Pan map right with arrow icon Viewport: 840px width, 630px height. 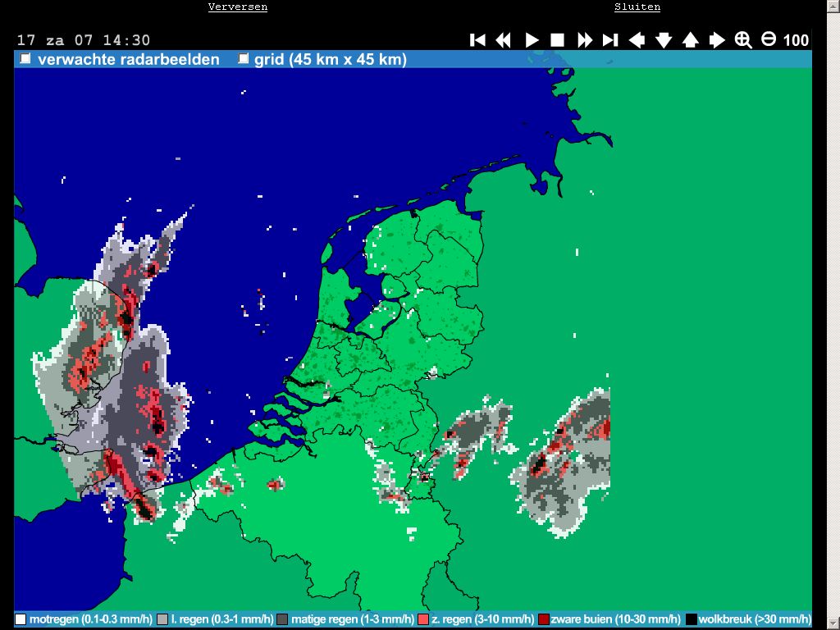tap(717, 40)
